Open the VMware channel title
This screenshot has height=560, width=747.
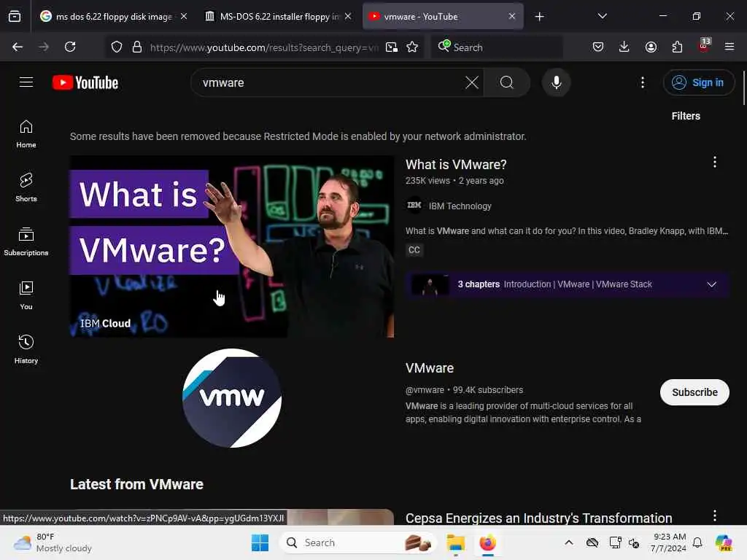click(429, 368)
